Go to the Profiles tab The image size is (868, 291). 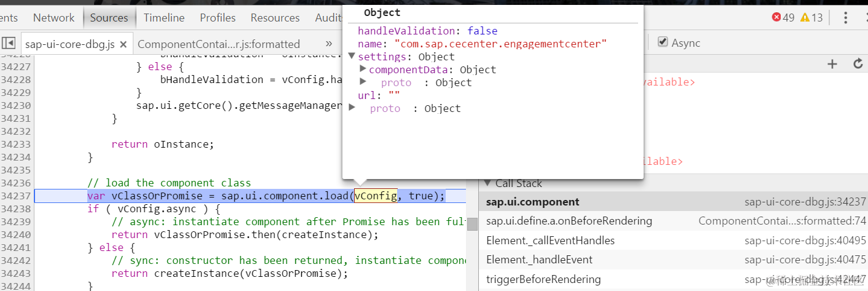click(x=218, y=18)
